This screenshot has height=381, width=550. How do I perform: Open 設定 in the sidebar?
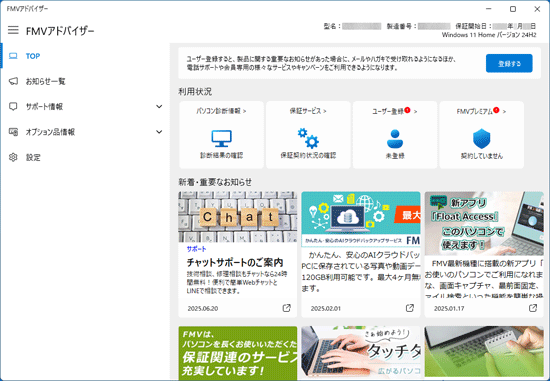[x=85, y=157]
